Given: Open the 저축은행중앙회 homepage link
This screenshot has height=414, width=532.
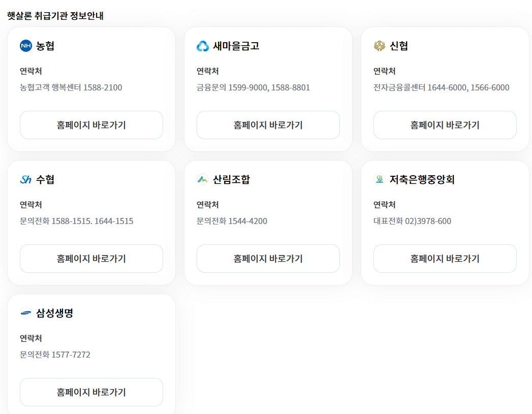Looking at the screenshot, I should (445, 259).
